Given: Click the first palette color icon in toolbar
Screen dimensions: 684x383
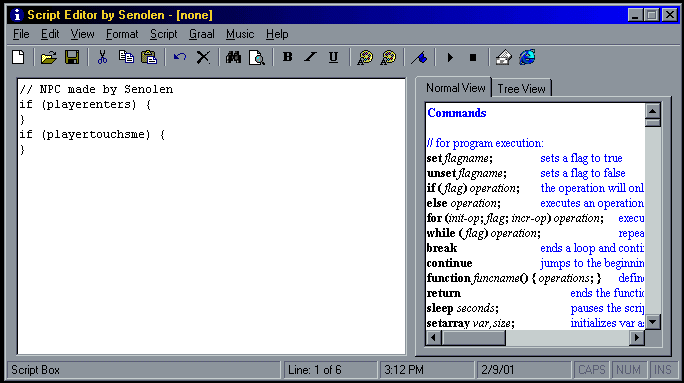Looking at the screenshot, I should coord(365,57).
